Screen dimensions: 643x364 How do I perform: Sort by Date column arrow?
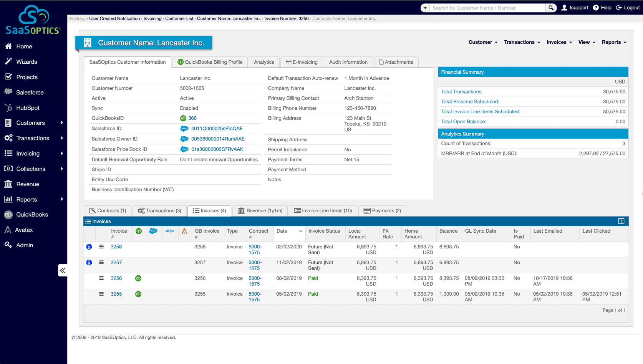click(x=300, y=231)
